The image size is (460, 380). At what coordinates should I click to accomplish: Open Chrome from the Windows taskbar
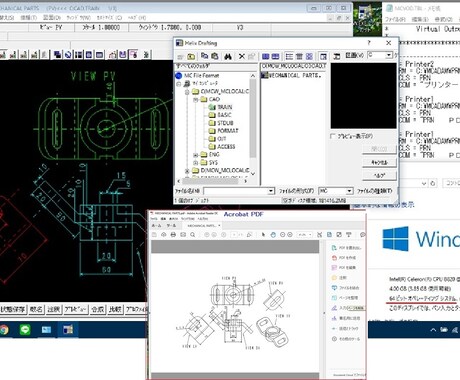click(x=4, y=330)
